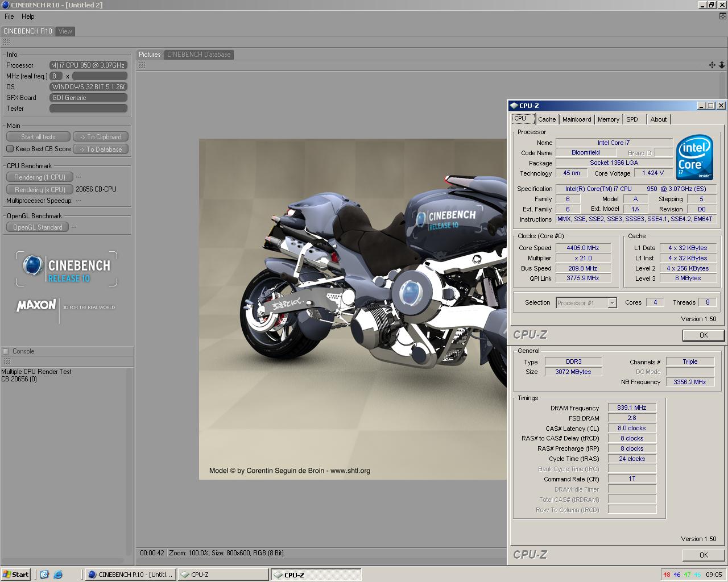Switch to first CPU-Z taskbar button
Image resolution: width=728 pixels, height=582 pixels.
(x=223, y=575)
